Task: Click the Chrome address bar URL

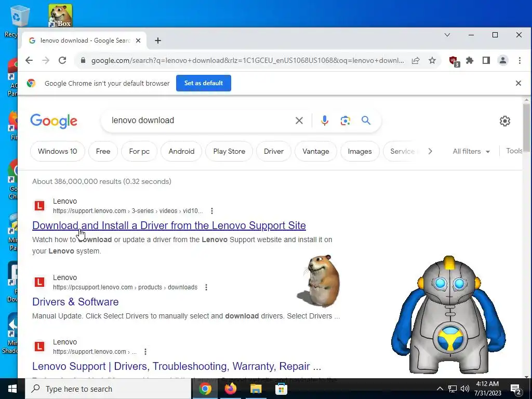Action: (x=248, y=60)
